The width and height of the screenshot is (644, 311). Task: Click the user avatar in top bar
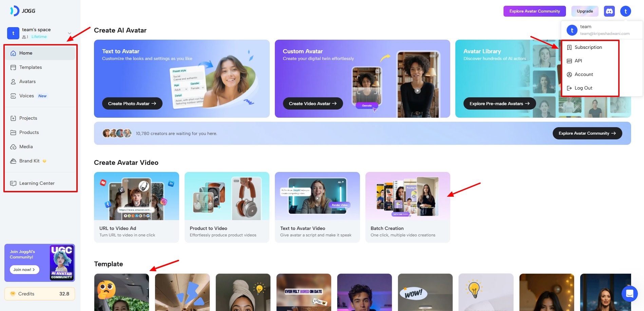click(626, 11)
